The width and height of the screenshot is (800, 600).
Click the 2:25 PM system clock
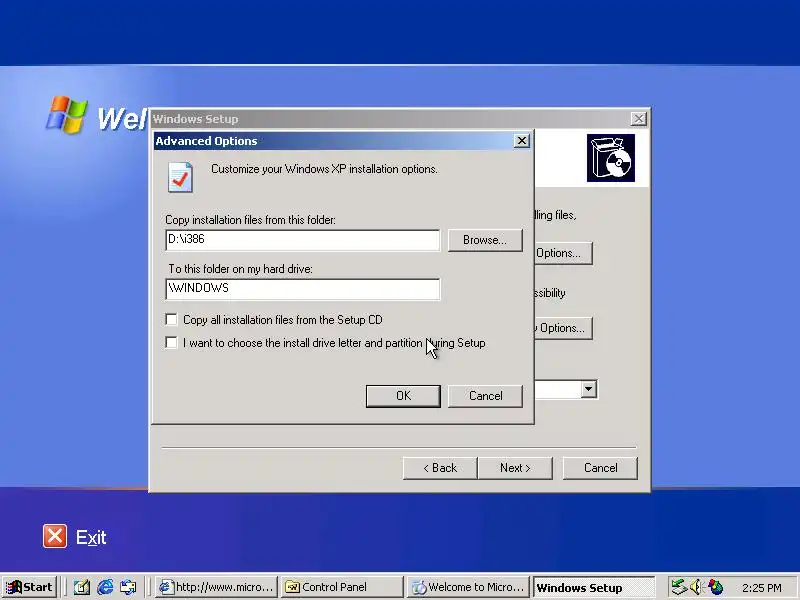761,588
